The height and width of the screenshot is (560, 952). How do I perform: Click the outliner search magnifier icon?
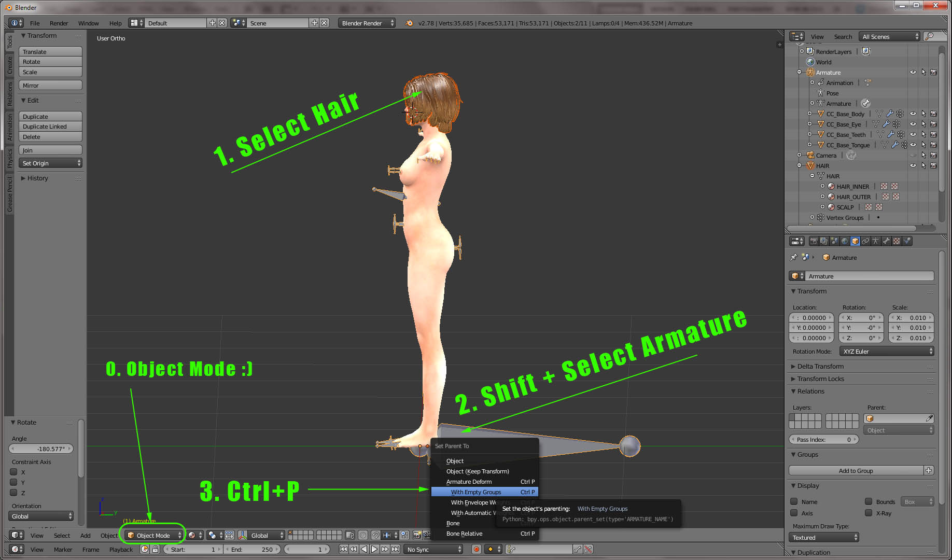pyautogui.click(x=929, y=36)
